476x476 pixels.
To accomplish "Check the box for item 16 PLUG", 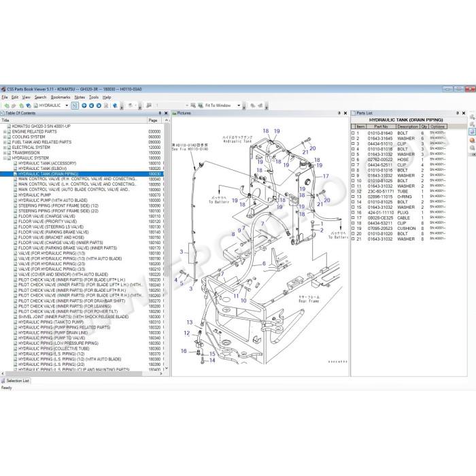I will [353, 212].
